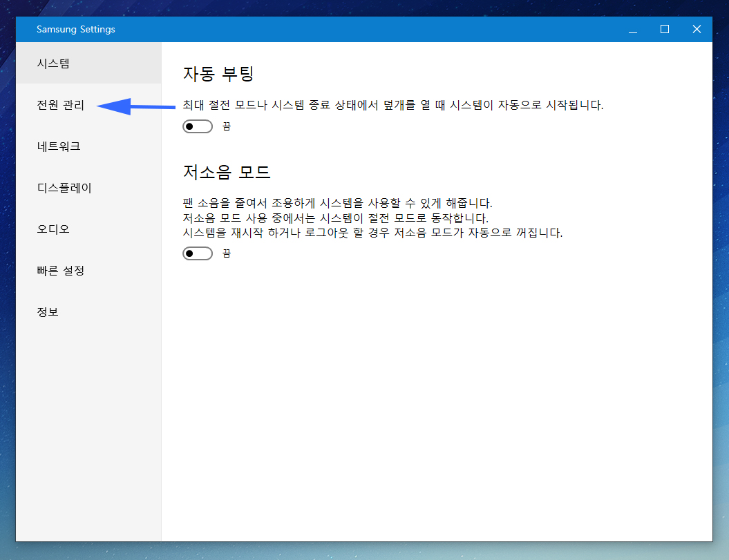Screen dimensions: 729x560
Task: Open the 정보 page
Action: tap(88, 312)
